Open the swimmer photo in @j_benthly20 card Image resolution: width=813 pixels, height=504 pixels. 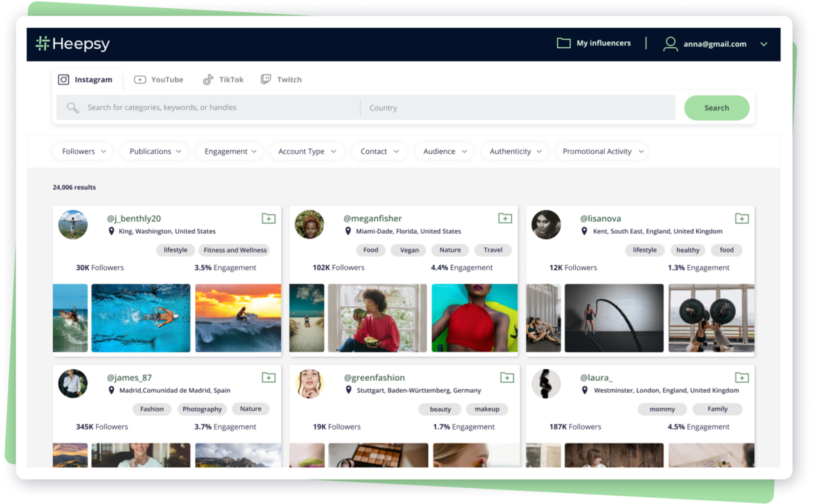tap(141, 318)
